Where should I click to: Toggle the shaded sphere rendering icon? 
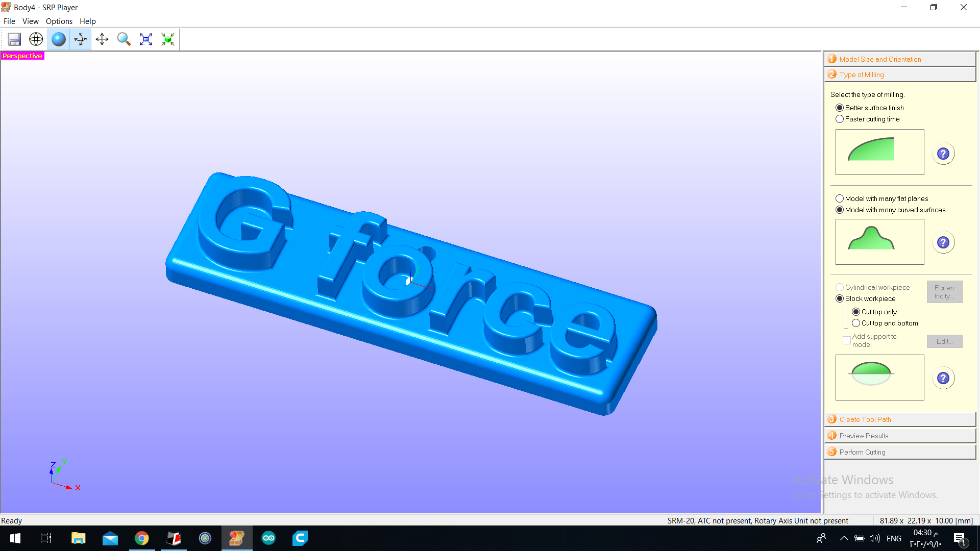point(59,39)
